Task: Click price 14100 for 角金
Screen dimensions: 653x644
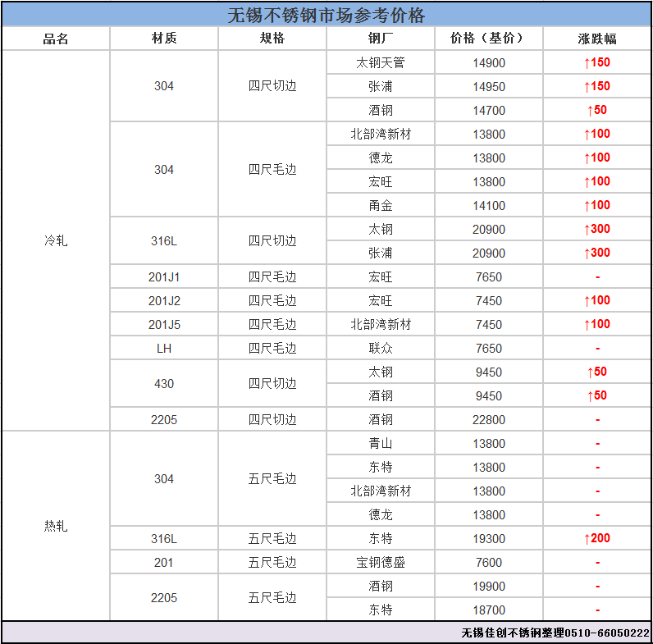Action: (489, 206)
